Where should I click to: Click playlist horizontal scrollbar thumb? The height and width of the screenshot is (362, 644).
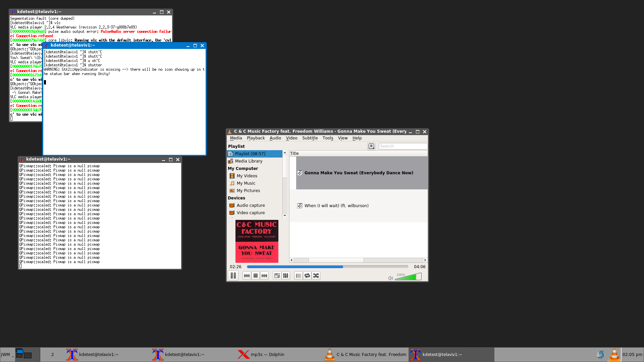[x=336, y=260]
